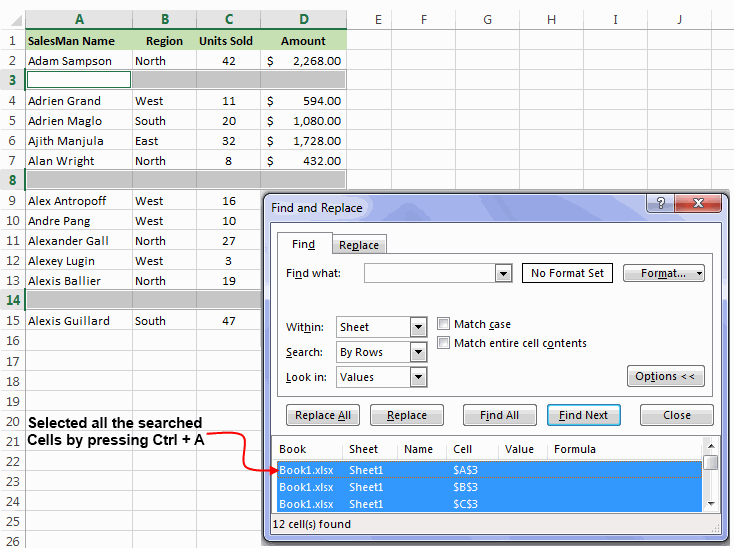The image size is (734, 548).
Task: Open the Look in dropdown showing Values
Action: point(418,377)
